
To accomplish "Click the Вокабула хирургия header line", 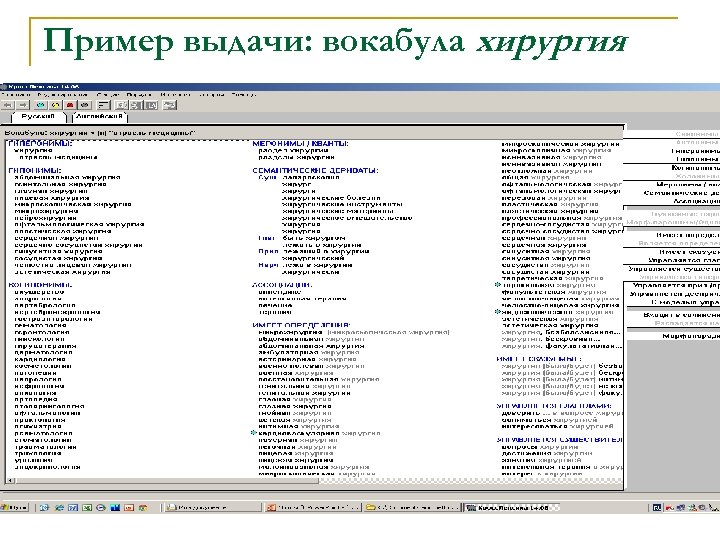I will (x=100, y=133).
